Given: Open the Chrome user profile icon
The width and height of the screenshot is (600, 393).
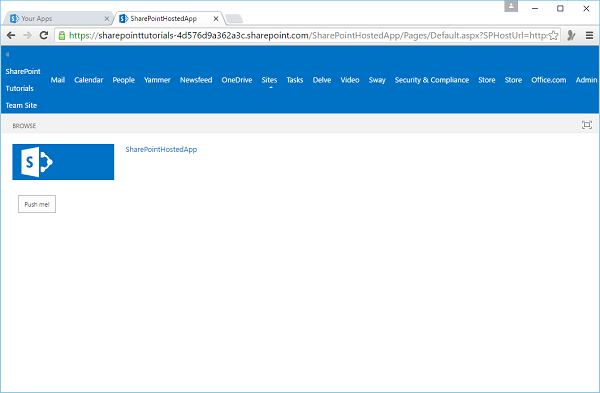Looking at the screenshot, I should pyautogui.click(x=511, y=6).
